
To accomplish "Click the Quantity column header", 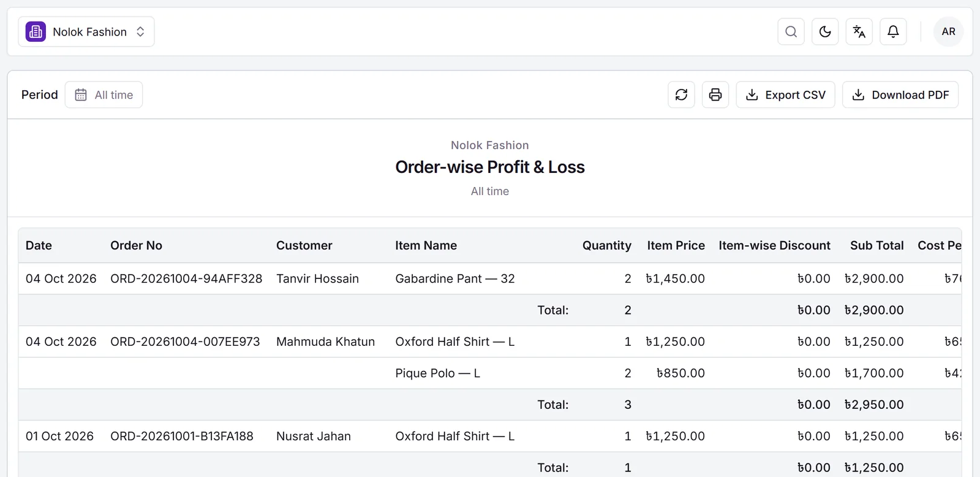I will click(x=606, y=246).
